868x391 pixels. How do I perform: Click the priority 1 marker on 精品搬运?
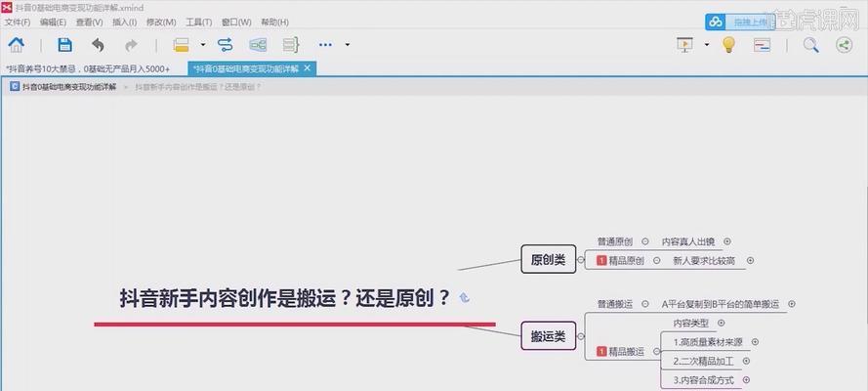[601, 351]
